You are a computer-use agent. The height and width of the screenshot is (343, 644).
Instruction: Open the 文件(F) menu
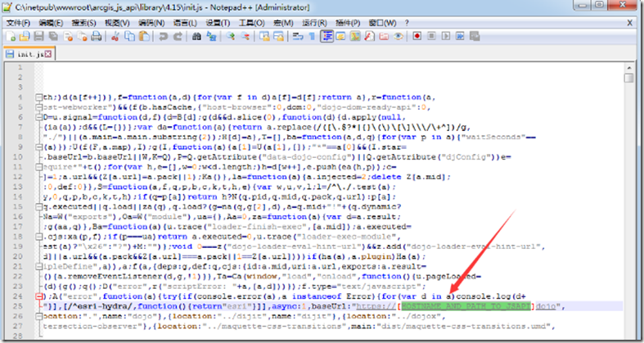(19, 23)
